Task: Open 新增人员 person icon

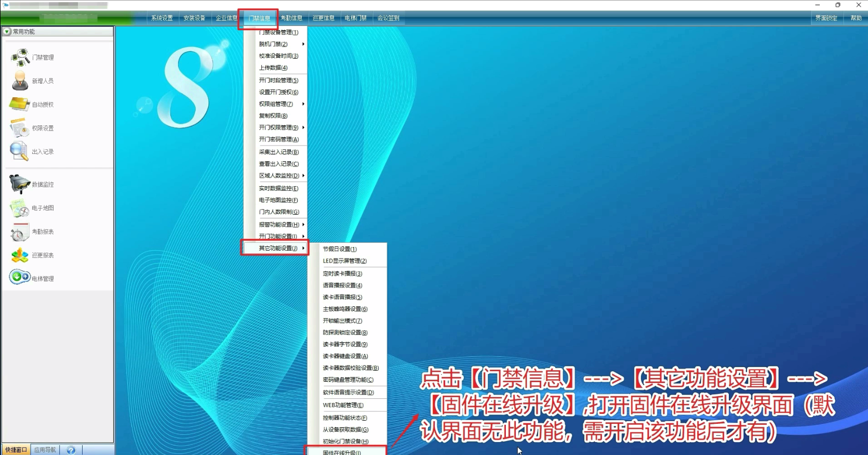Action: click(20, 81)
